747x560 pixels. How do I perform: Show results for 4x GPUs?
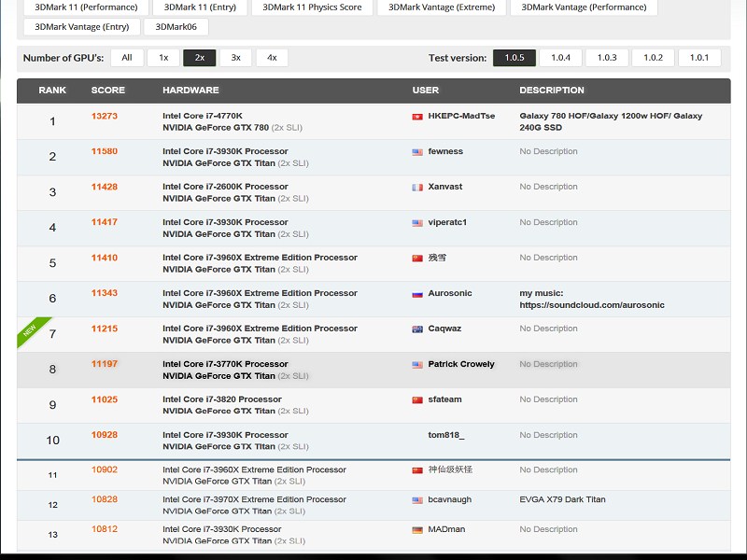coord(272,58)
